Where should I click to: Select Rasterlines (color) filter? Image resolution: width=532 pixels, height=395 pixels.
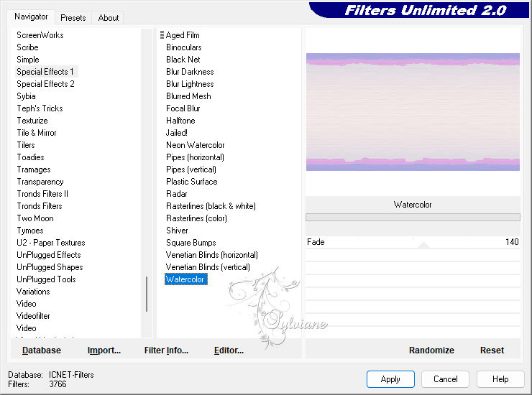pyautogui.click(x=196, y=218)
